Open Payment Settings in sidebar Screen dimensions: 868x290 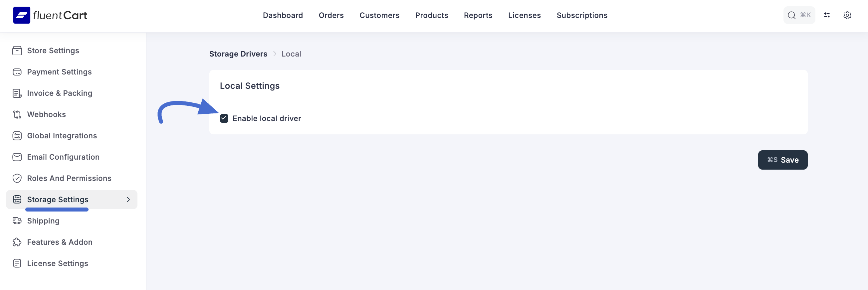tap(59, 72)
